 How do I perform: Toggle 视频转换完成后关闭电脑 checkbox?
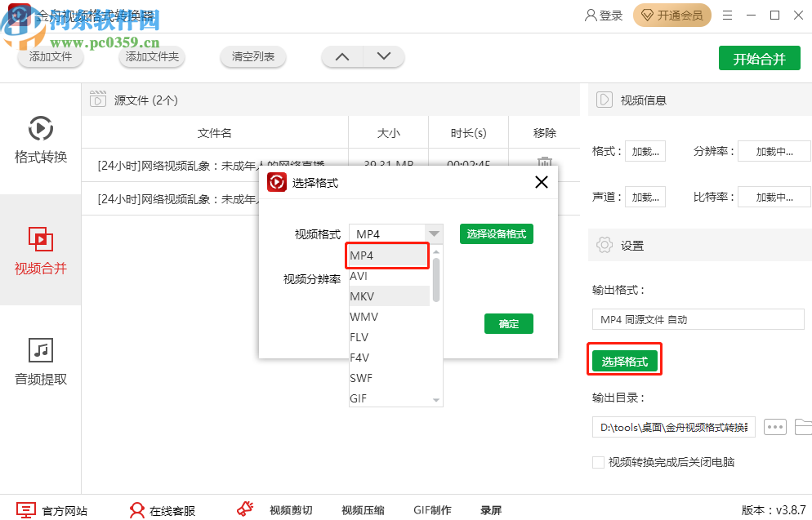point(598,462)
